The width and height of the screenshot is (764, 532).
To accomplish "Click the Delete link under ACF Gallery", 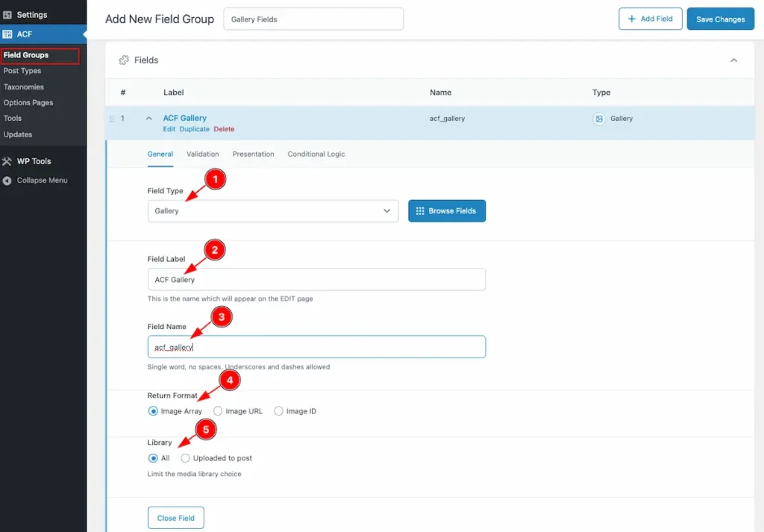I will [x=224, y=129].
